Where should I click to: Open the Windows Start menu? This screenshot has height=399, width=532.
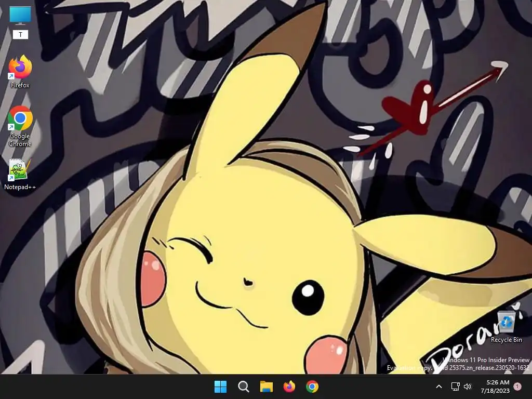click(220, 387)
